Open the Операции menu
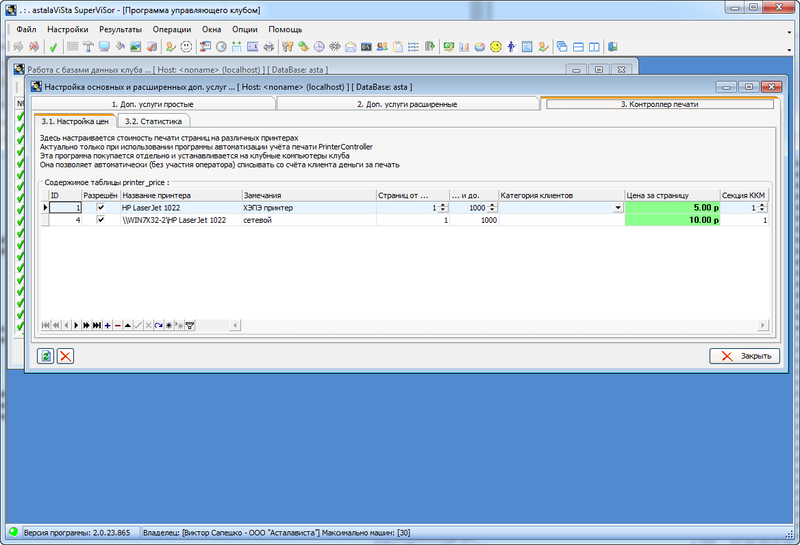 point(171,30)
